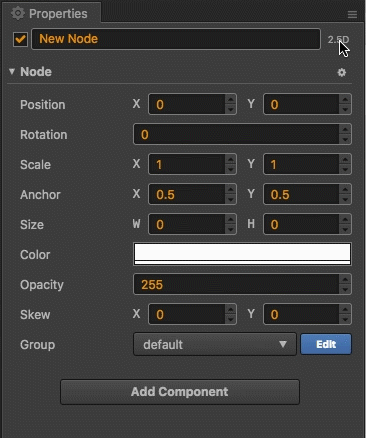Decrease Scale Y with down arrow
366x438 pixels.
[345, 169]
